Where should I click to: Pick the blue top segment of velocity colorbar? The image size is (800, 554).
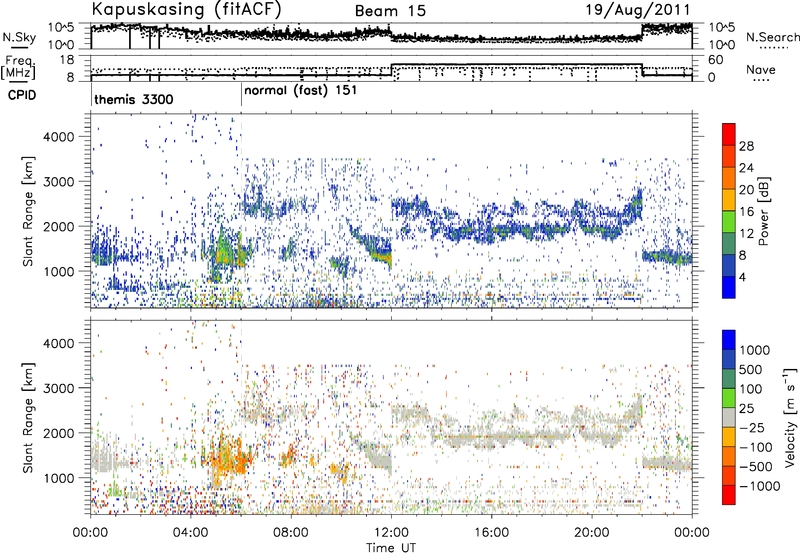[729, 340]
